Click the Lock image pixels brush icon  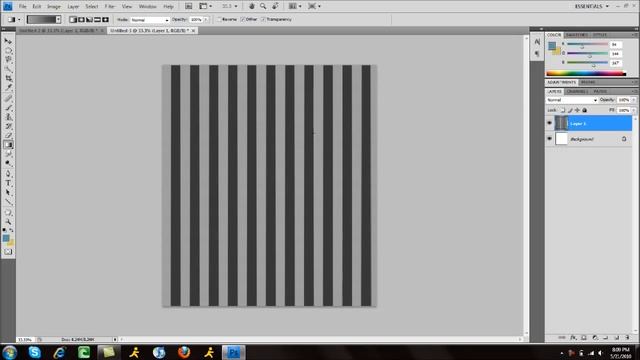click(570, 110)
